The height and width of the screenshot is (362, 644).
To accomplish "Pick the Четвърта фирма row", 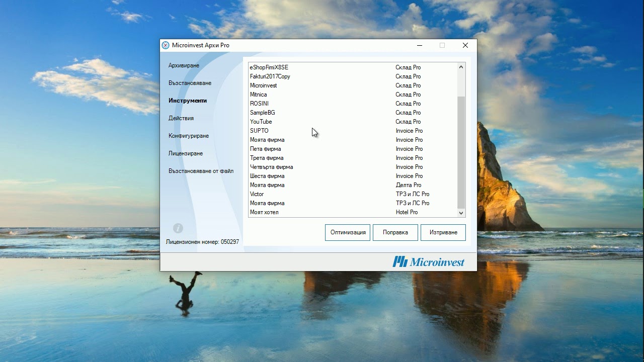I will click(x=353, y=167).
